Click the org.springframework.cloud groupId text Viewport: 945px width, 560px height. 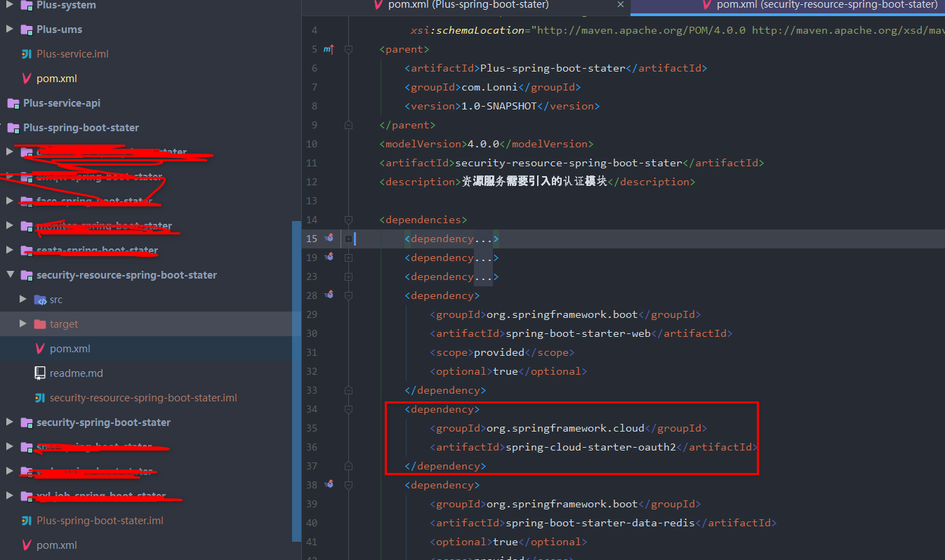(x=565, y=428)
